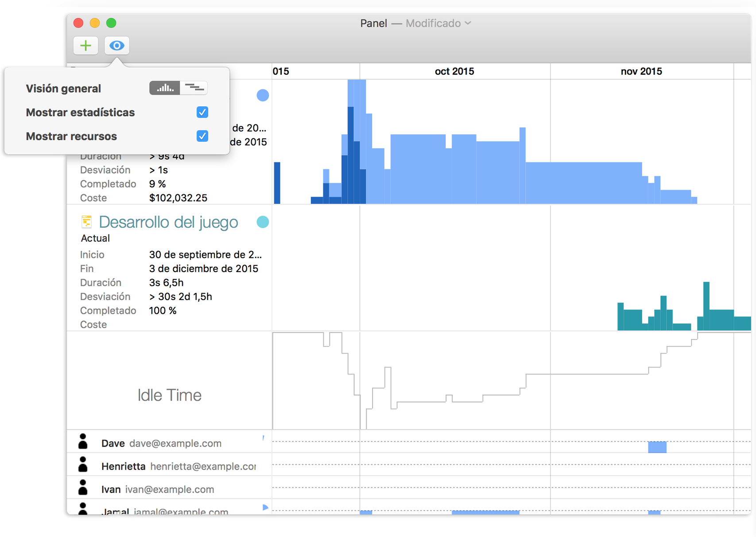Select histogram view in Visión general
Viewport: 756px width, 537px height.
tap(165, 88)
